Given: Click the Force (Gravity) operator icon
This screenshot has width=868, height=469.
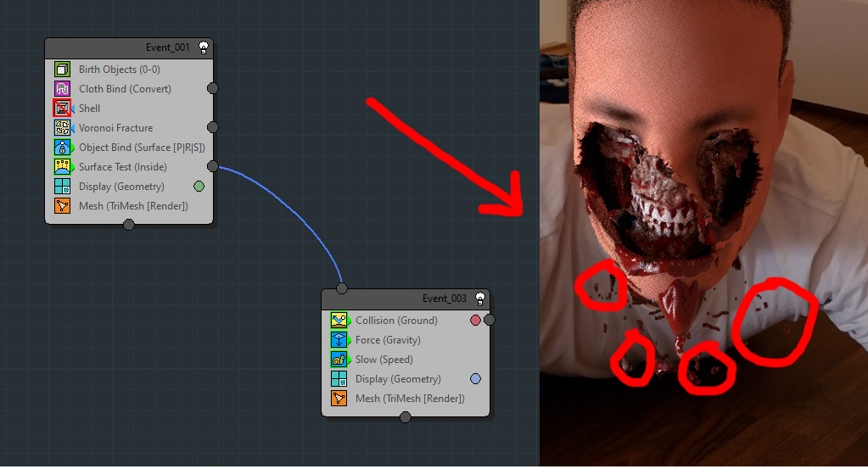Looking at the screenshot, I should (339, 339).
